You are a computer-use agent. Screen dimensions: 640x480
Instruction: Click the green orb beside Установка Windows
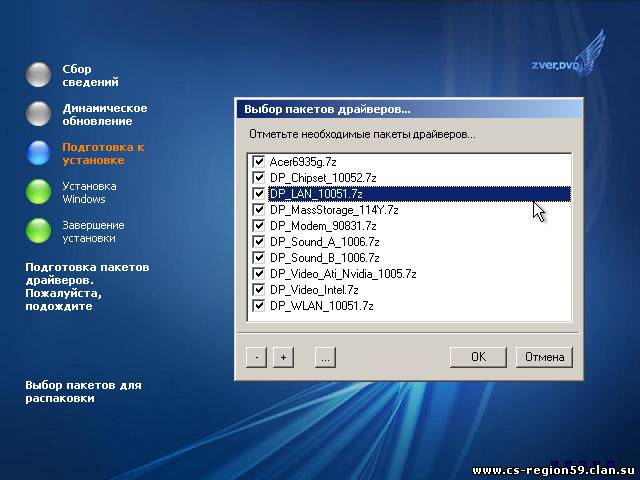click(x=38, y=191)
